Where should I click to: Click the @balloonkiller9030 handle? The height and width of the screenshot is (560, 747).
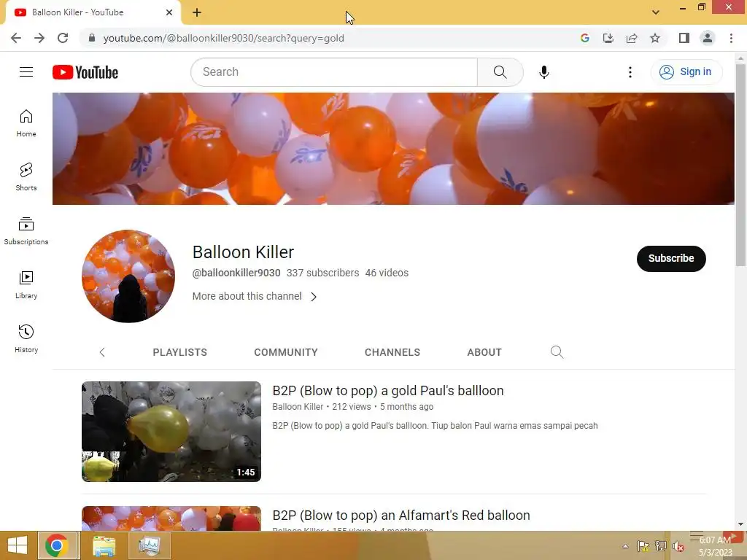pyautogui.click(x=236, y=273)
